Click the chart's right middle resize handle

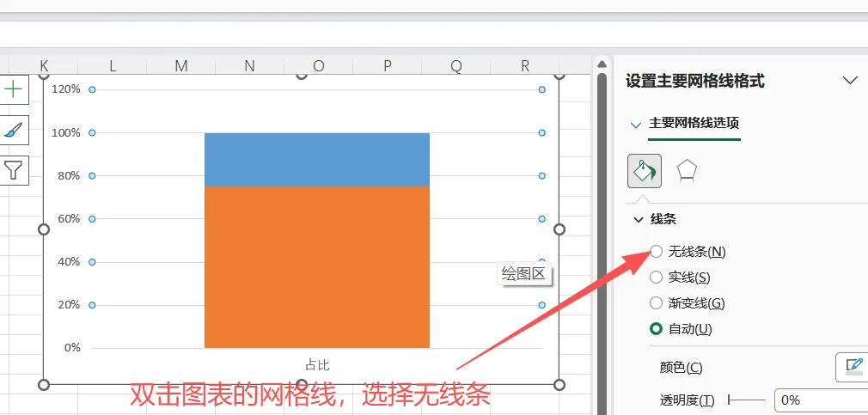(x=559, y=229)
